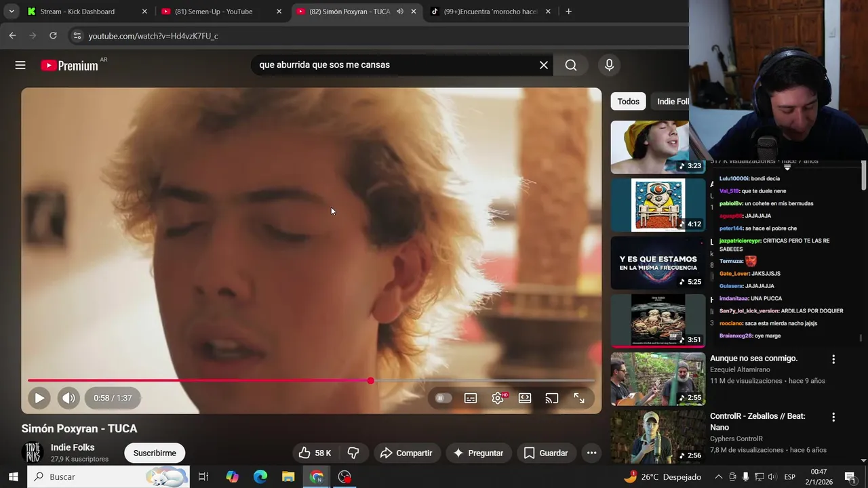The height and width of the screenshot is (488, 868).
Task: Select the Indie Folks filter chip
Action: pos(671,101)
